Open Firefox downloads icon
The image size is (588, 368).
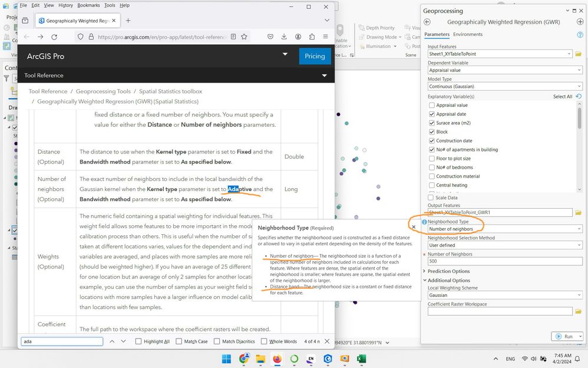(x=284, y=37)
